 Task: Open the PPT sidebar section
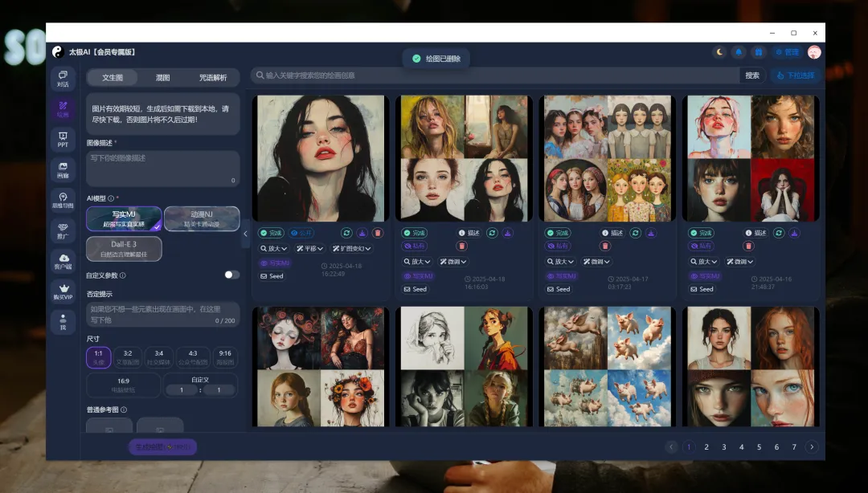click(x=63, y=140)
